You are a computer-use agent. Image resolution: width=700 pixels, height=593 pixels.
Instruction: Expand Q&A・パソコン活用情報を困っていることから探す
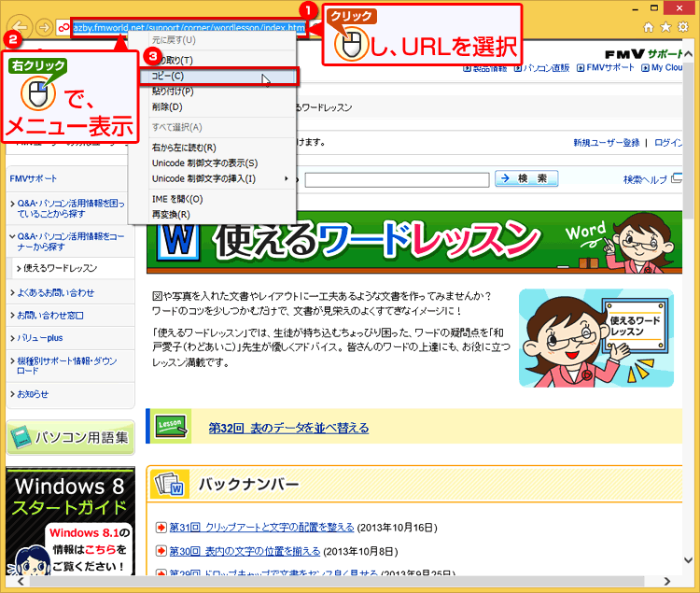point(71,208)
